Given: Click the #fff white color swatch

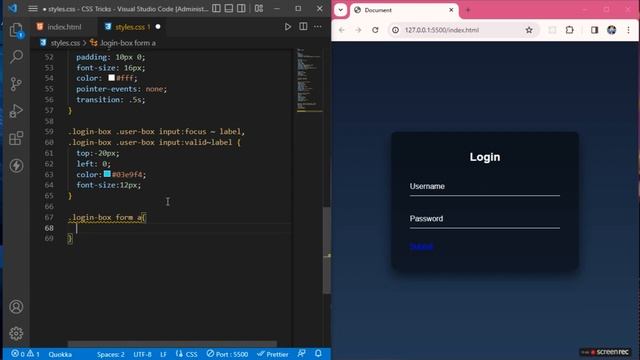Looking at the screenshot, I should [x=111, y=78].
